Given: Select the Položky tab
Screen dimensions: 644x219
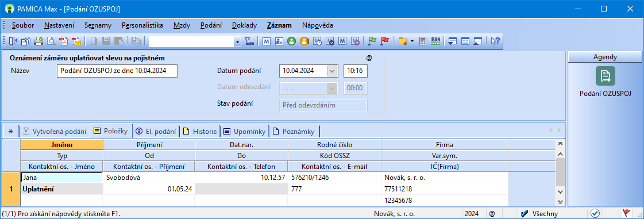Looking at the screenshot, I should coord(111,132).
